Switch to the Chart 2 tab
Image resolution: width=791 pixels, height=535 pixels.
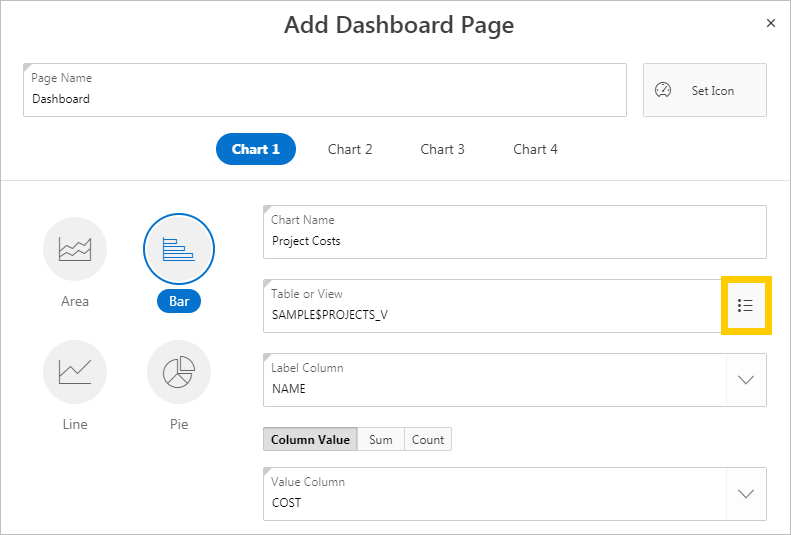coord(350,149)
